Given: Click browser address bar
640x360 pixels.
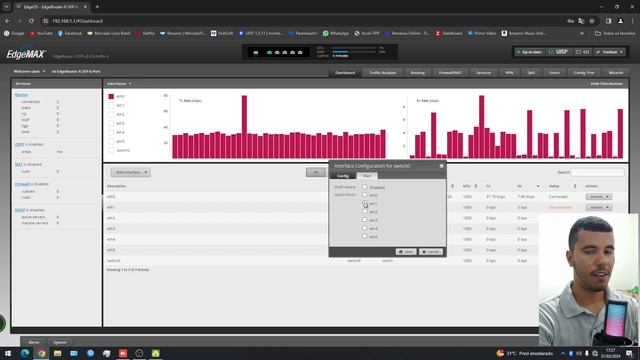Looking at the screenshot, I should (302, 21).
